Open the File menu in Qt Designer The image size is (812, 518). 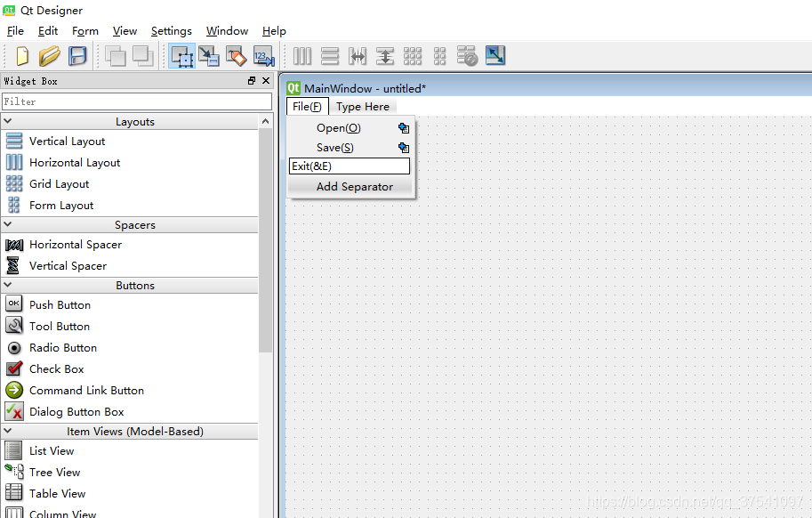tap(15, 31)
